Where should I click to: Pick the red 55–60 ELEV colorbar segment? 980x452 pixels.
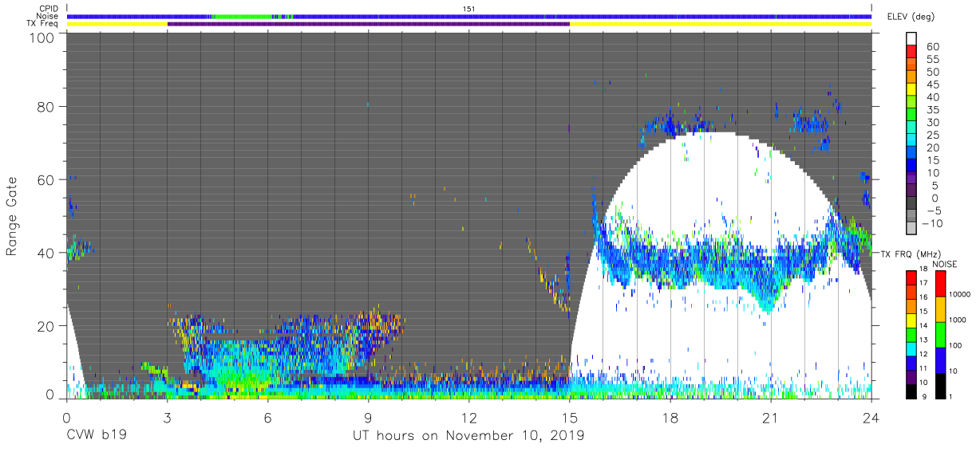[x=912, y=53]
